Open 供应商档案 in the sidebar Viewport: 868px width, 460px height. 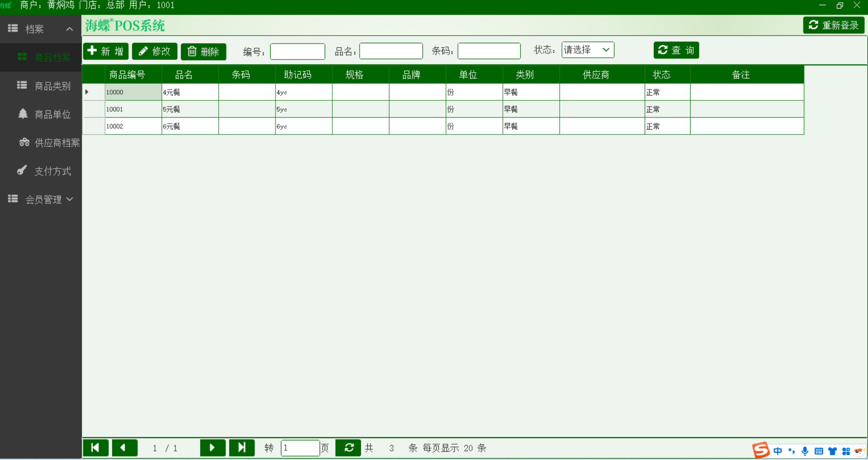[x=57, y=143]
